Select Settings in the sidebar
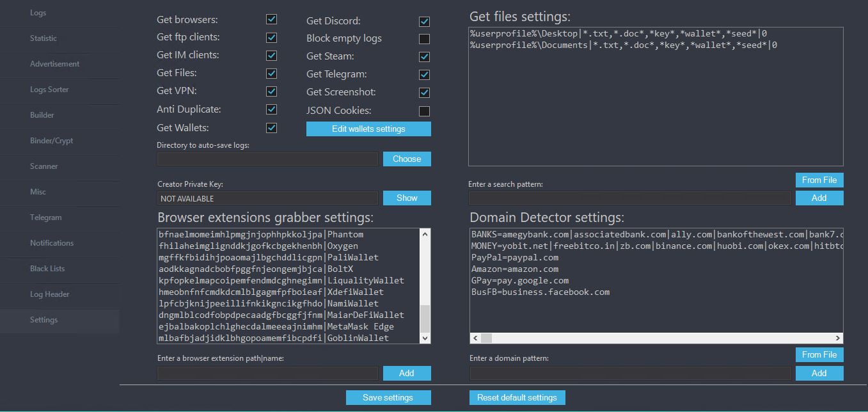The width and height of the screenshot is (868, 412). pyautogui.click(x=59, y=320)
